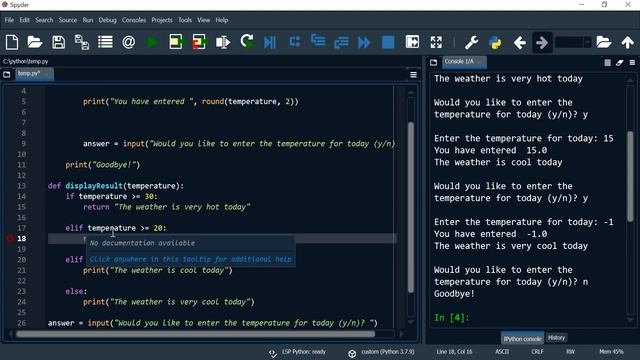This screenshot has height=360, width=640.
Task: Switch to the History tab
Action: pyautogui.click(x=556, y=338)
